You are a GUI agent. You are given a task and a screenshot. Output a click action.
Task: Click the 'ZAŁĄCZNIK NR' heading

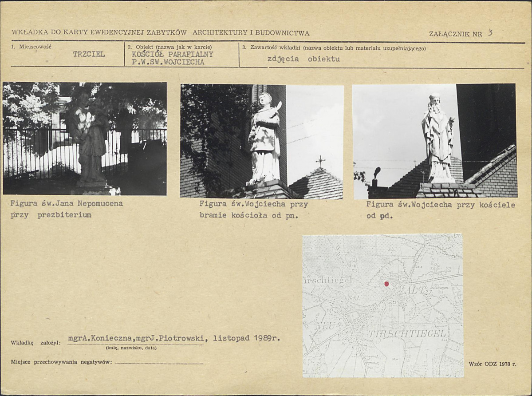(x=455, y=34)
